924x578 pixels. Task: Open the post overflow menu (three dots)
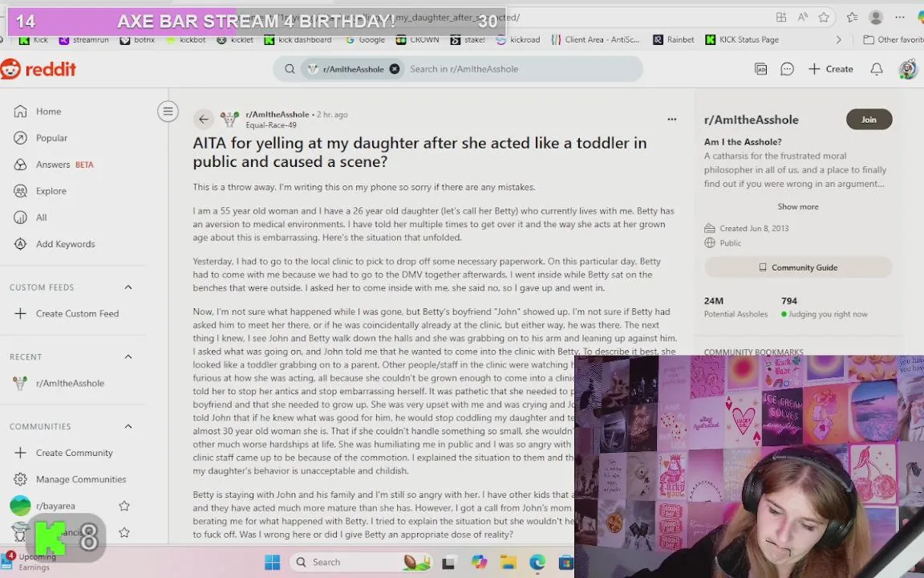[x=672, y=119]
